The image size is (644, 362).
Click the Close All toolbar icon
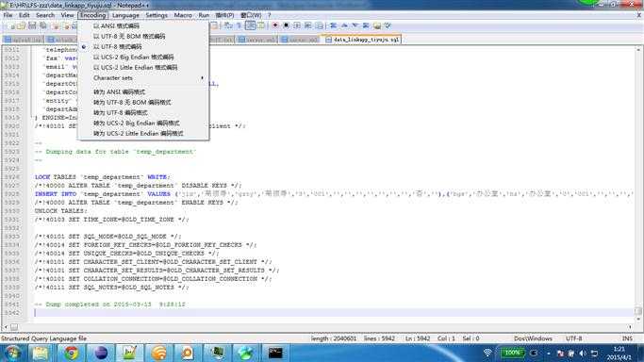(x=66, y=25)
